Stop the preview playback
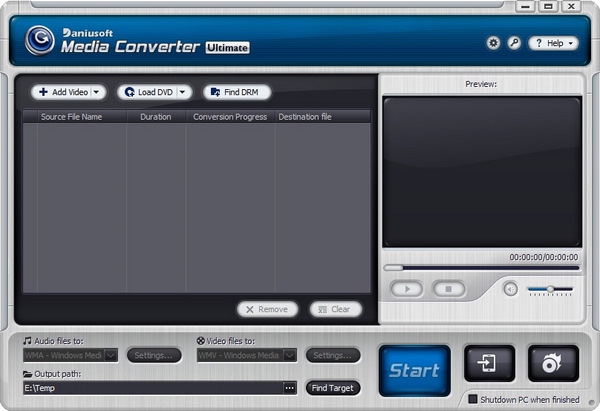Image resolution: width=600 pixels, height=411 pixels. pyautogui.click(x=449, y=289)
